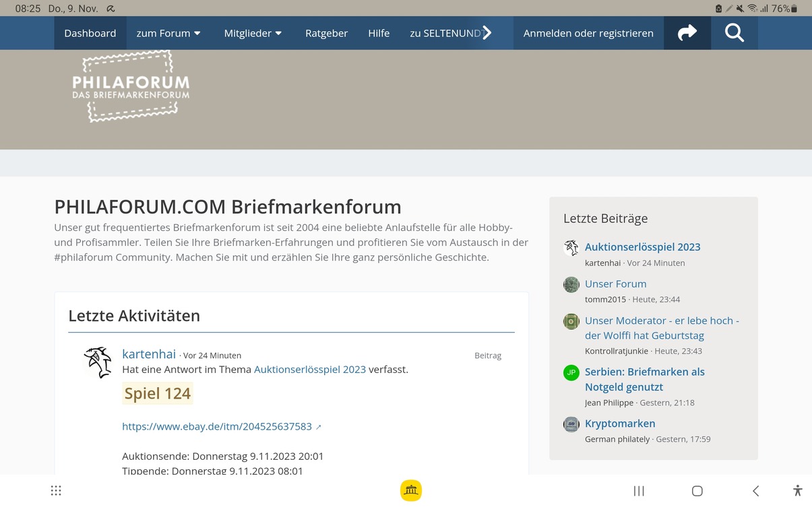Click the share arrow icon

[x=687, y=33]
